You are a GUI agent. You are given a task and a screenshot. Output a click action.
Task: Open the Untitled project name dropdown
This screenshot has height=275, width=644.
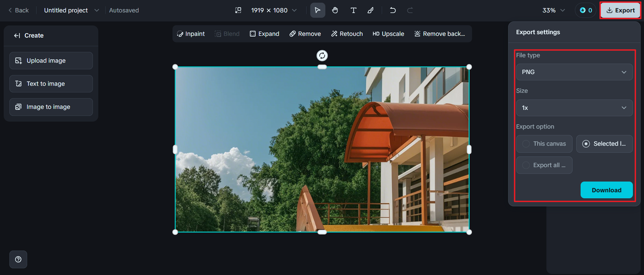(x=71, y=10)
